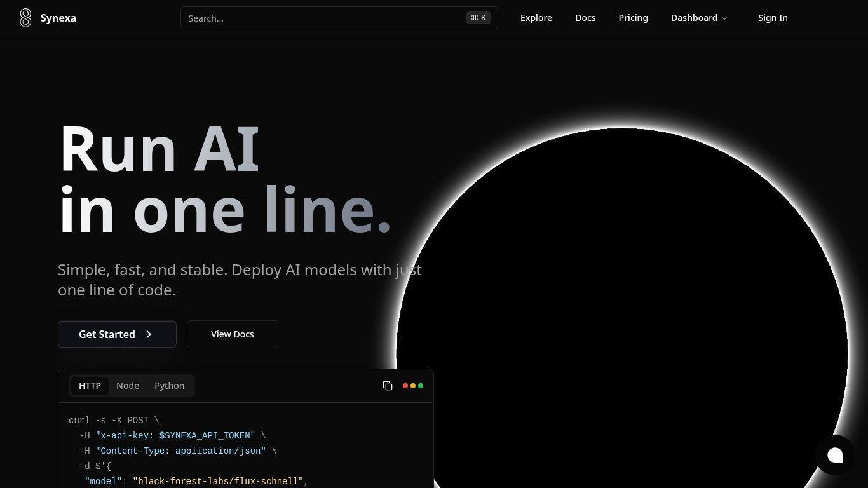Click the chevron next to Dashboard
868x488 pixels.
coord(724,18)
